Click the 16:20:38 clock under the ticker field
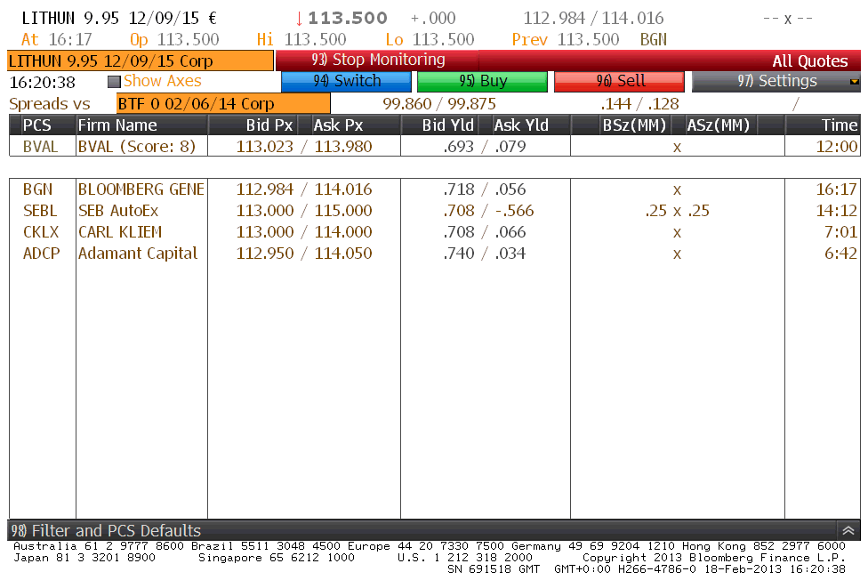868x588 pixels. coord(42,83)
